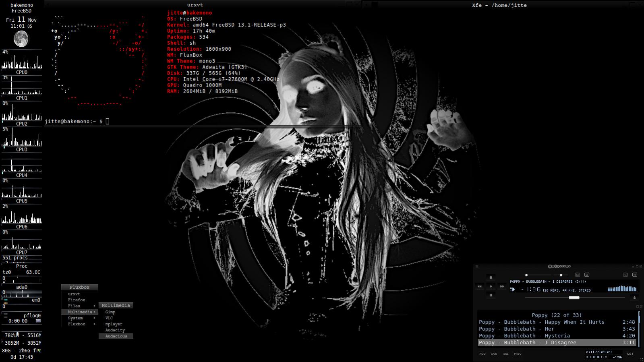The image size is (644, 362).
Task: Click the playlist title 'Poppy (22 of 33)'
Action: 557,315
